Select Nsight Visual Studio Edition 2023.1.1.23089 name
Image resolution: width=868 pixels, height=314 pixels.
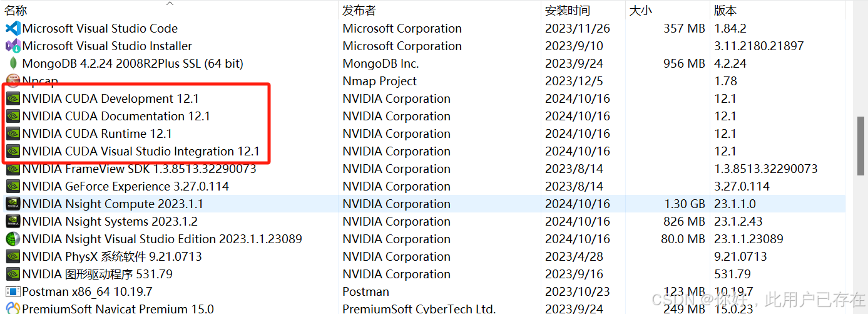click(x=162, y=239)
